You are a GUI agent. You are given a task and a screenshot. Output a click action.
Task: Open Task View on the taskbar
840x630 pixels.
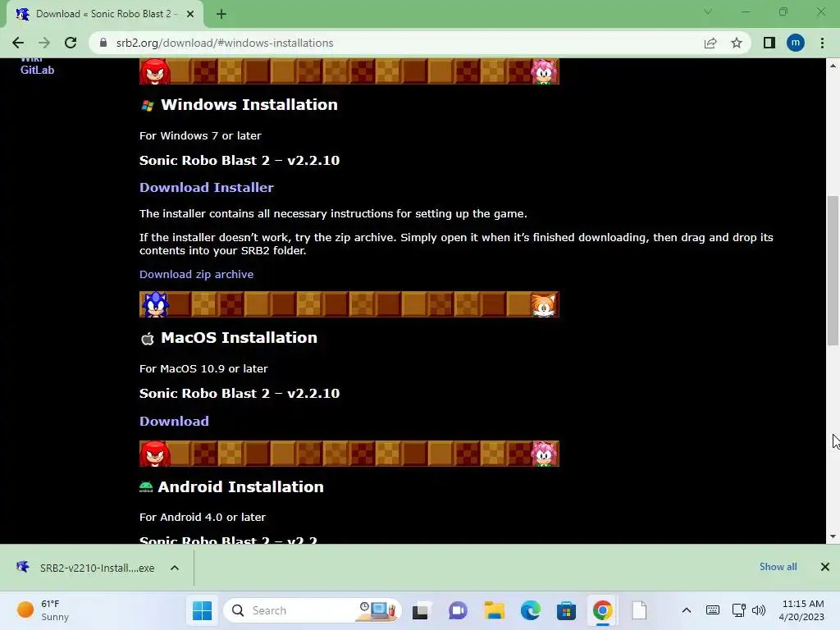click(x=421, y=610)
